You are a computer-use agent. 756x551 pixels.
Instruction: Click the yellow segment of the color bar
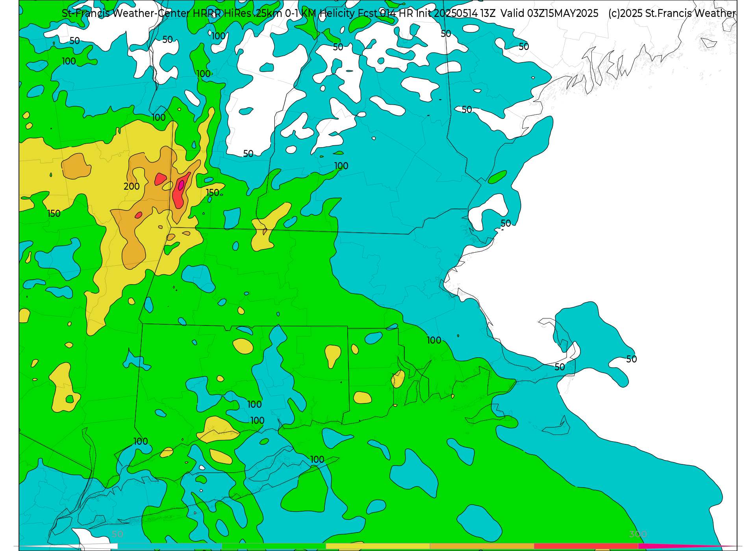pos(378,546)
